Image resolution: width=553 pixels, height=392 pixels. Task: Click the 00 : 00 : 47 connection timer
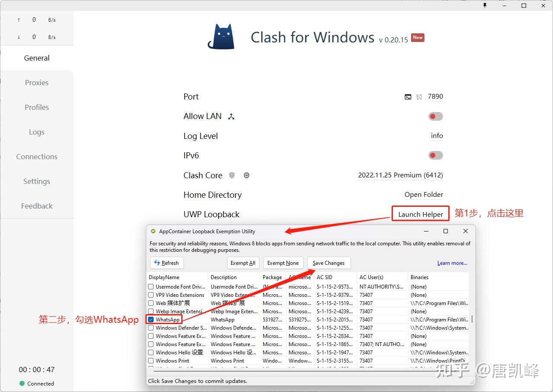tap(37, 370)
